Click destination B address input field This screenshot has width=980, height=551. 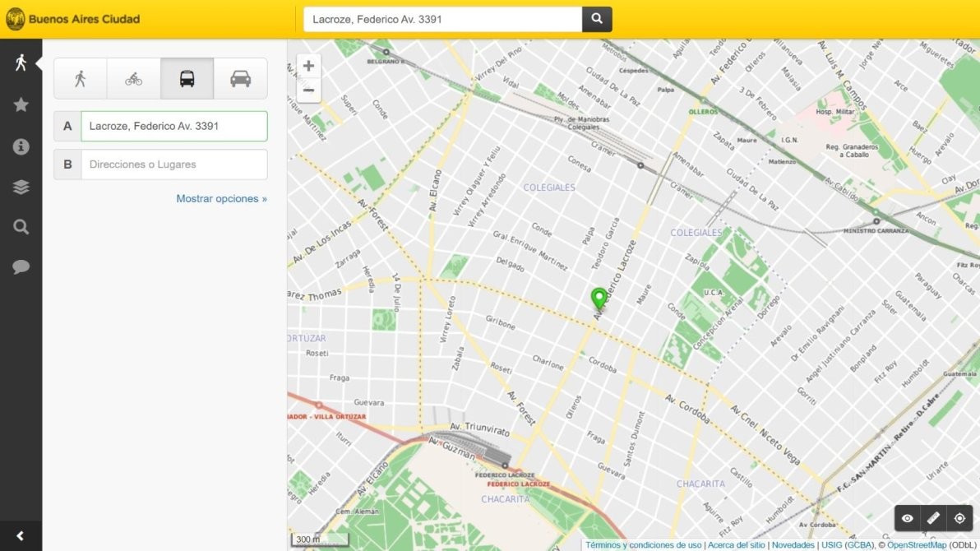pos(173,164)
